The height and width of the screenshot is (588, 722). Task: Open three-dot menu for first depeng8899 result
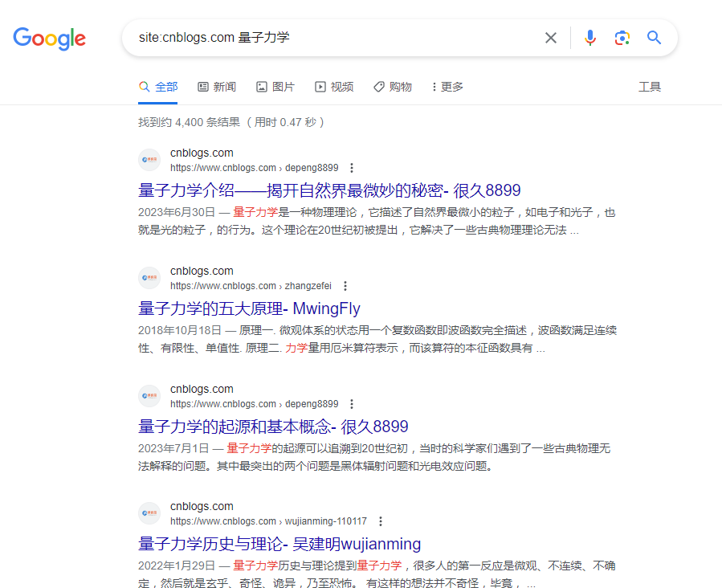pyautogui.click(x=352, y=168)
